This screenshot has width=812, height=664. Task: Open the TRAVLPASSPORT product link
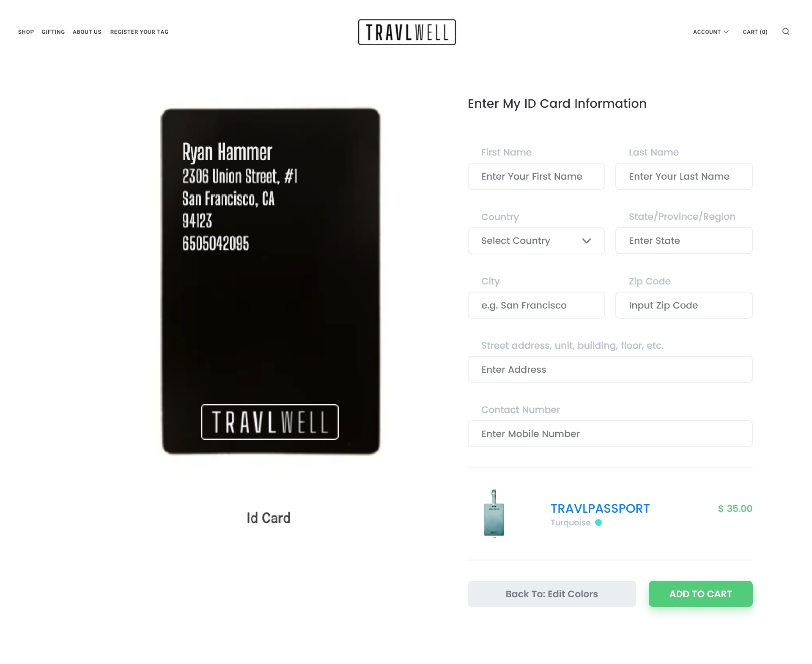600,508
